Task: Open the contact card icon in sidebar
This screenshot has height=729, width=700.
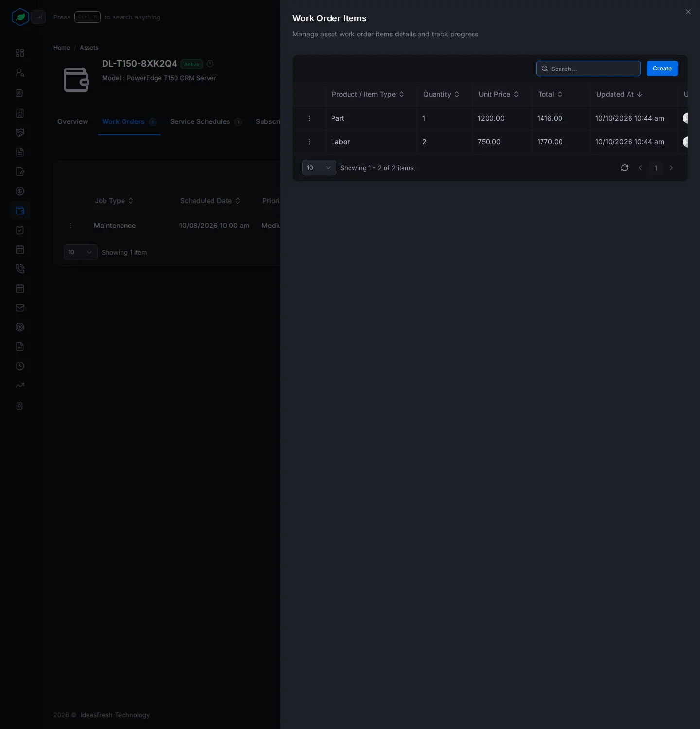Action: click(20, 93)
